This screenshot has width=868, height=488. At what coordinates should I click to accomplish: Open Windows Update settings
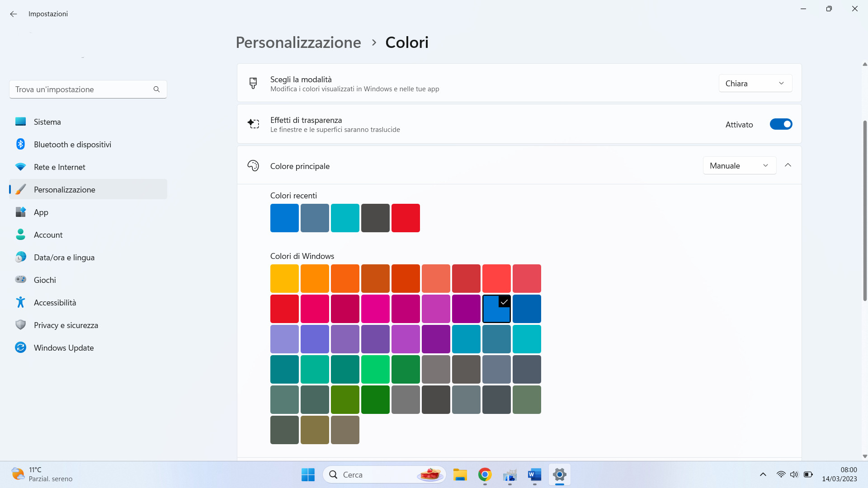[x=63, y=347]
